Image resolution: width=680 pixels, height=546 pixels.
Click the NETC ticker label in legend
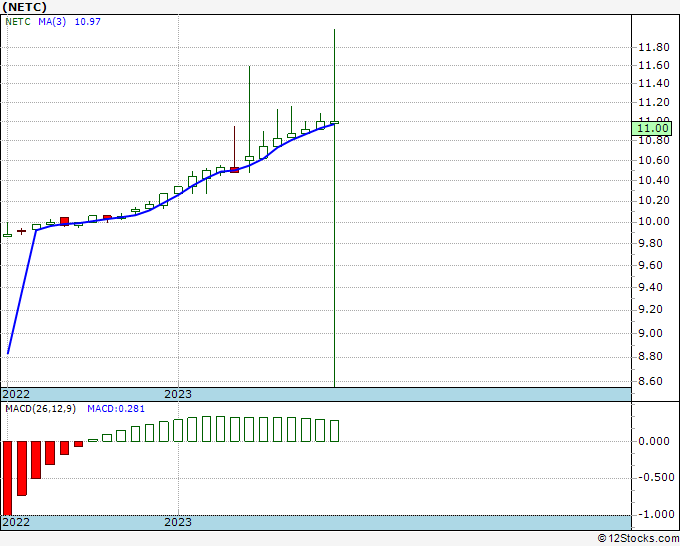[18, 22]
